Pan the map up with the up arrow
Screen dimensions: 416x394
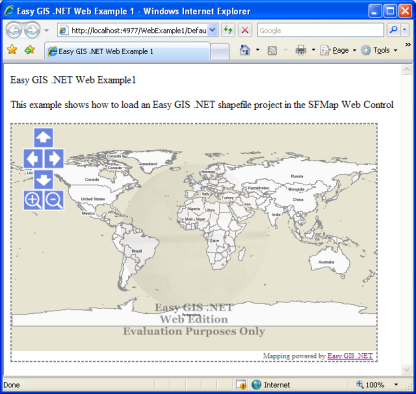(43, 137)
